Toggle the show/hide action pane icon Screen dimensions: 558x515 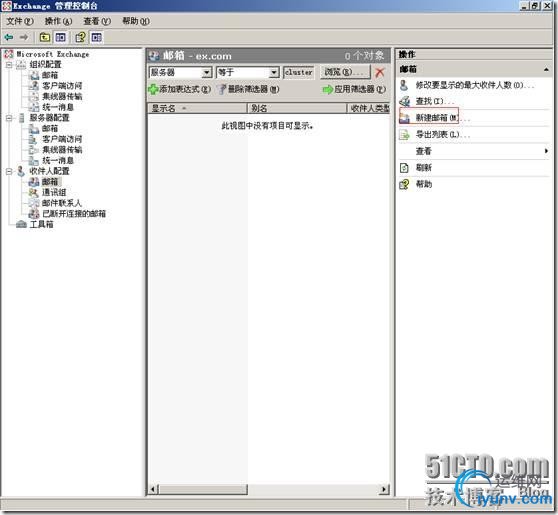pos(96,37)
